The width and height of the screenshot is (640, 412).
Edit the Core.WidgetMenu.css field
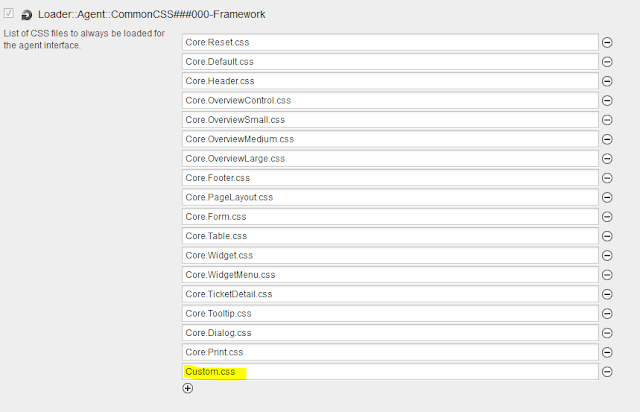(x=390, y=275)
